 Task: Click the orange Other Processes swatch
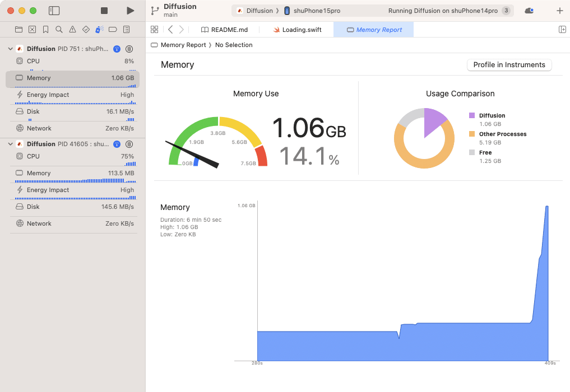[472, 134]
